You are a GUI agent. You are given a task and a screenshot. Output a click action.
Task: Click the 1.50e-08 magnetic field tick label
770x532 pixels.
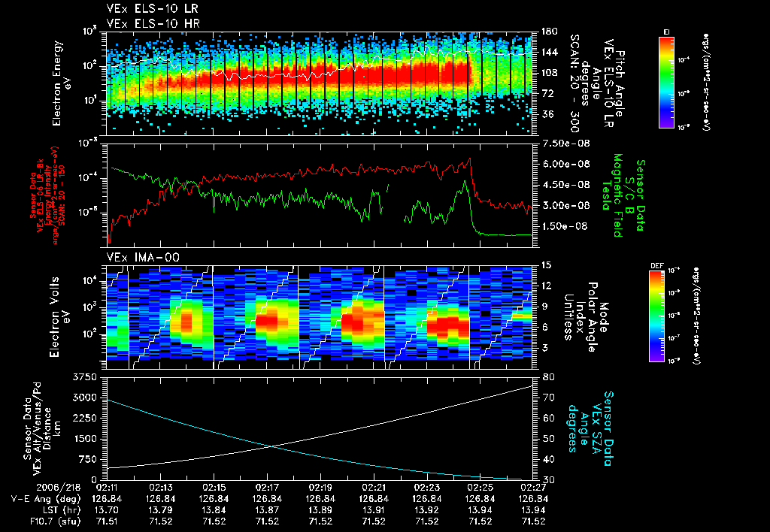[565, 226]
